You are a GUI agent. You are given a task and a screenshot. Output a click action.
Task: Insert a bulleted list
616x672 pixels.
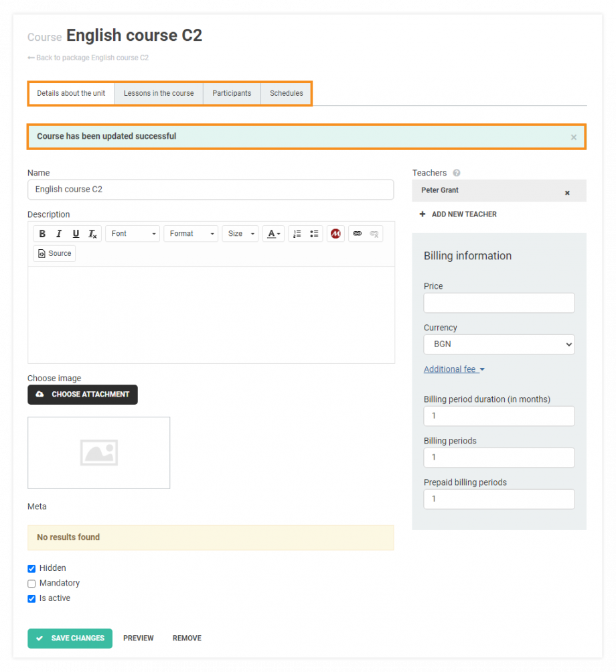[x=314, y=234]
